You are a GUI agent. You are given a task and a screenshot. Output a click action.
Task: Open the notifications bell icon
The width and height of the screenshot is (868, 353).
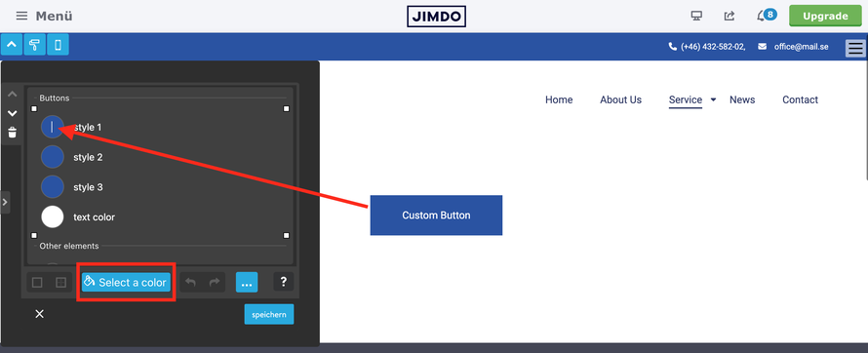coord(761,16)
